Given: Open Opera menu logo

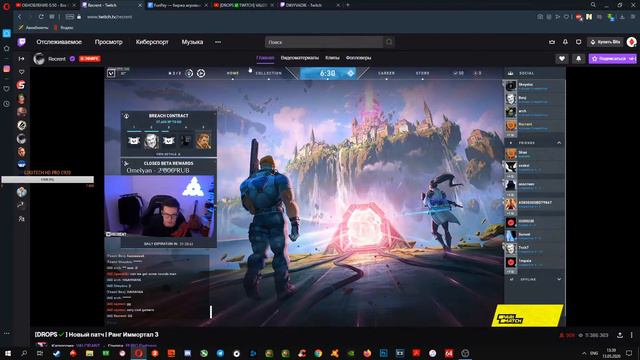Looking at the screenshot, I should pos(6,5).
